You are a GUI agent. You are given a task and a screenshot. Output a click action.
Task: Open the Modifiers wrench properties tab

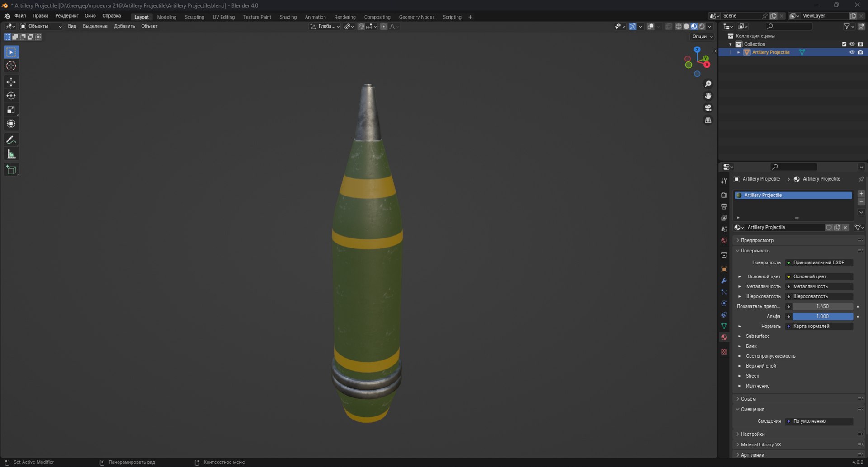724,281
